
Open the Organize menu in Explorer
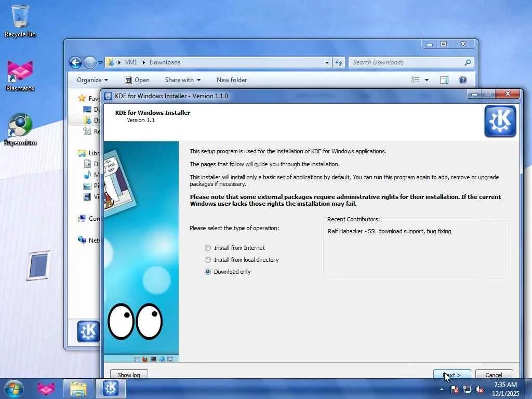[x=92, y=80]
